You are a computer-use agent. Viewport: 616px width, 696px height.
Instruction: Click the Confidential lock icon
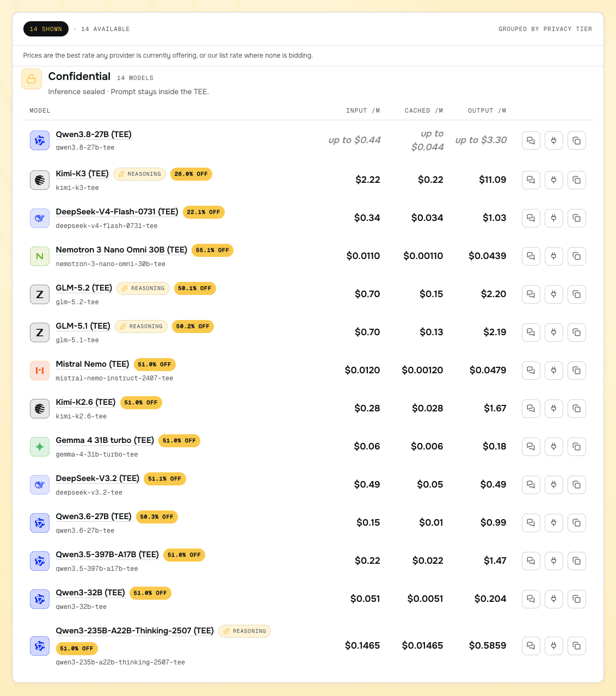32,79
